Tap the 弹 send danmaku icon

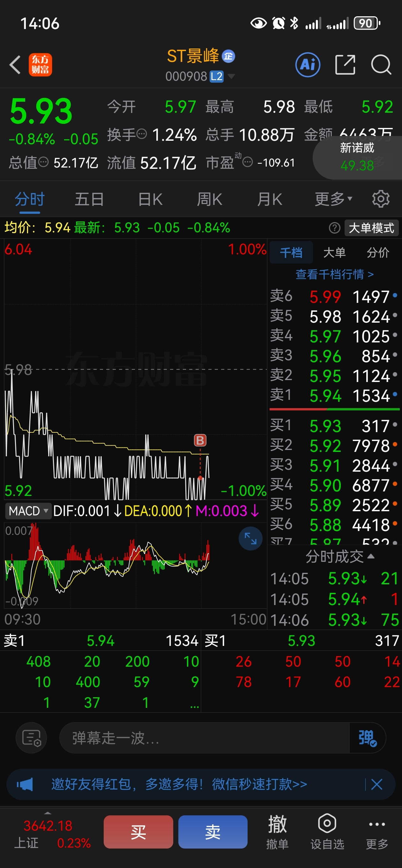(x=367, y=738)
